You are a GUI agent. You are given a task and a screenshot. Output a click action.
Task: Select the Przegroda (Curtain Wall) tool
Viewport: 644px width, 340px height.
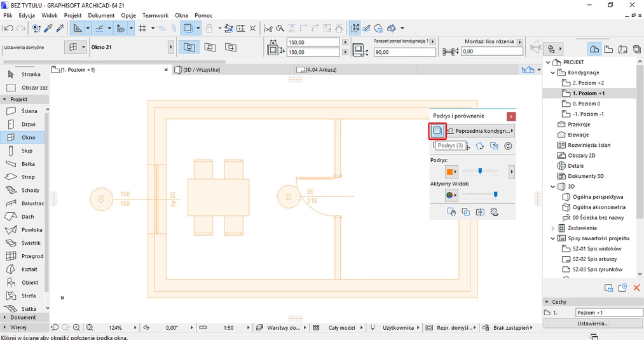[x=23, y=256]
